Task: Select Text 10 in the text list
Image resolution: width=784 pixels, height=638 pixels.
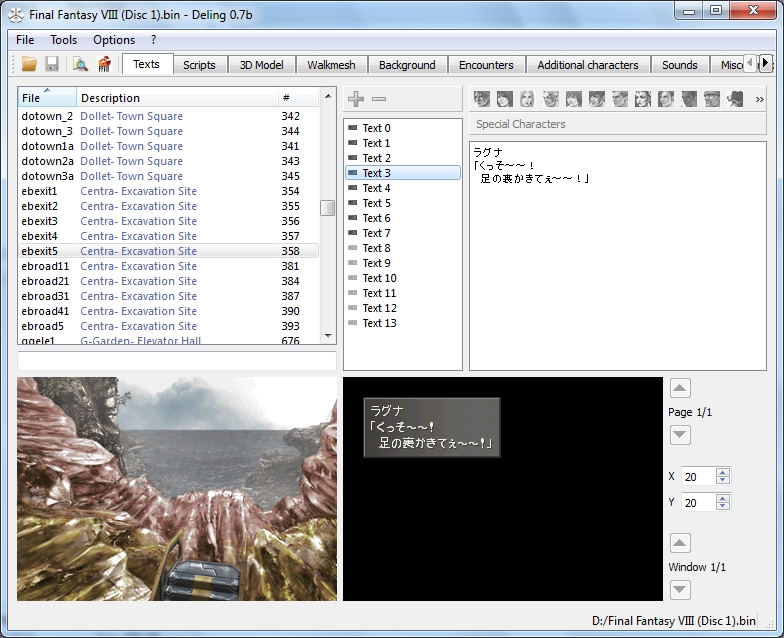Action: click(402, 278)
